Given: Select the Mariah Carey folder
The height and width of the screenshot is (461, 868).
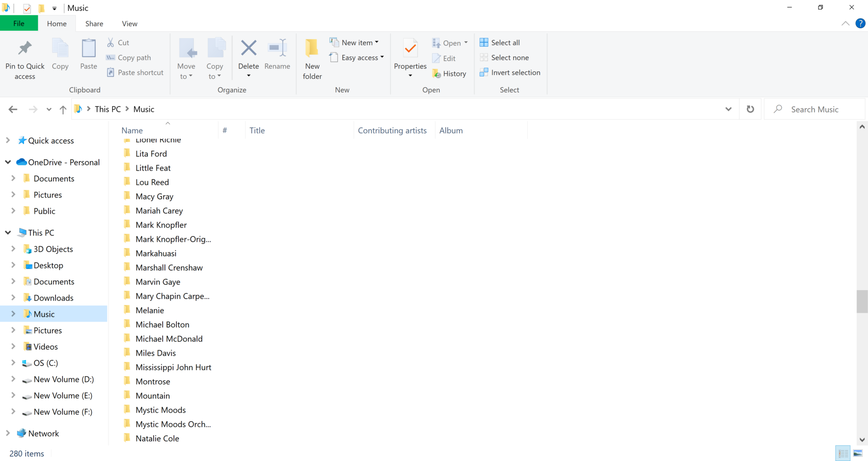Looking at the screenshot, I should point(159,211).
